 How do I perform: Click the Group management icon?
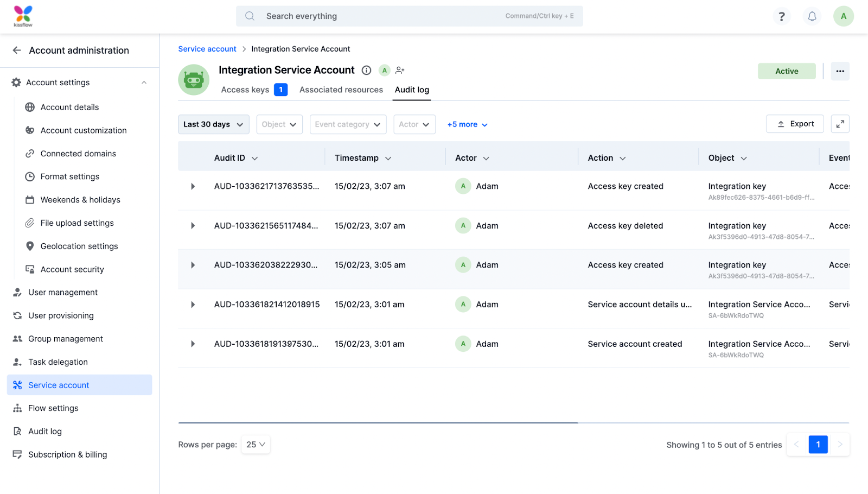(17, 339)
